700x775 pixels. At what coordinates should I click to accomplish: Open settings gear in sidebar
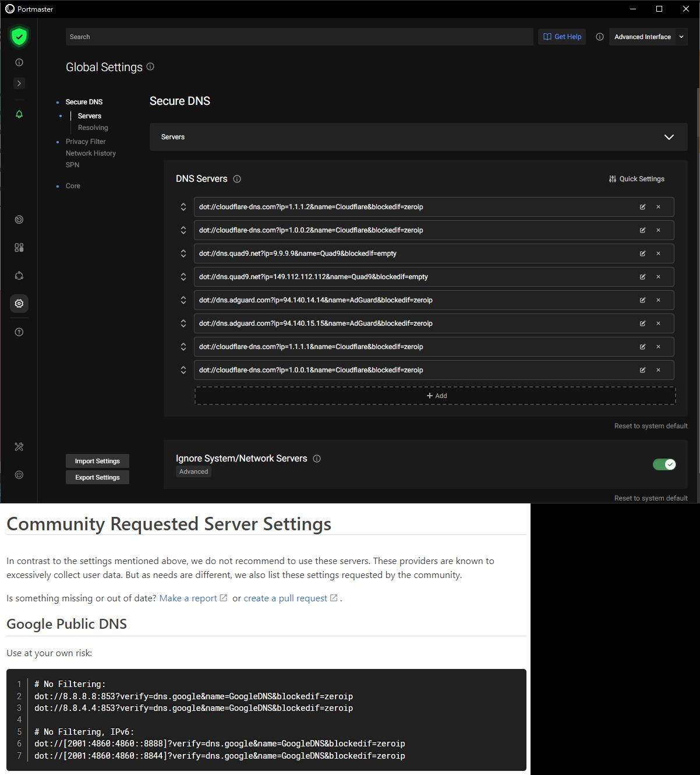coord(19,304)
